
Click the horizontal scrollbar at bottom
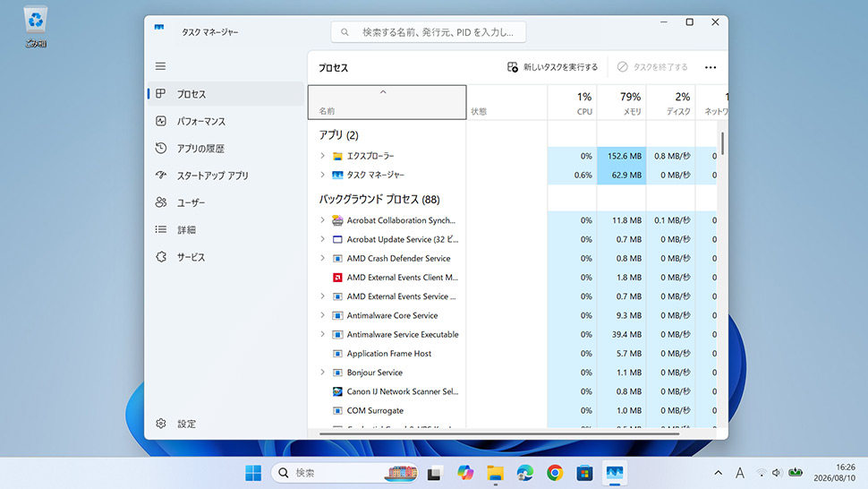499,433
